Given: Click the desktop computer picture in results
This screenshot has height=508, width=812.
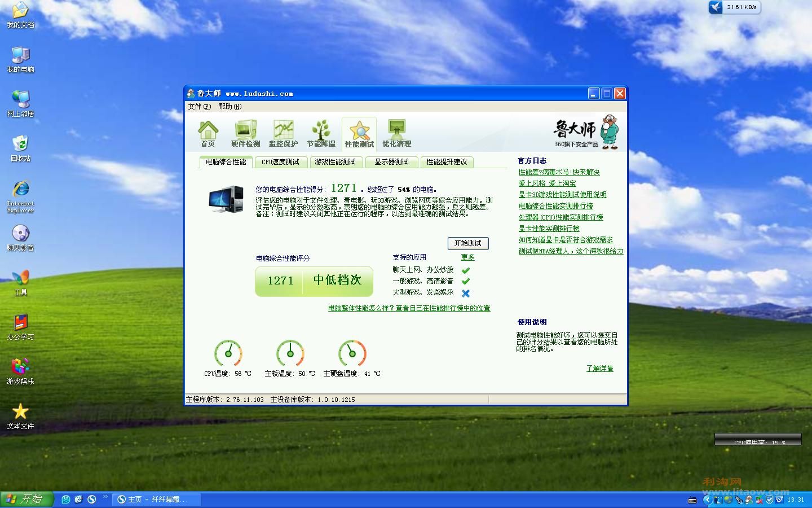Looking at the screenshot, I should [226, 199].
